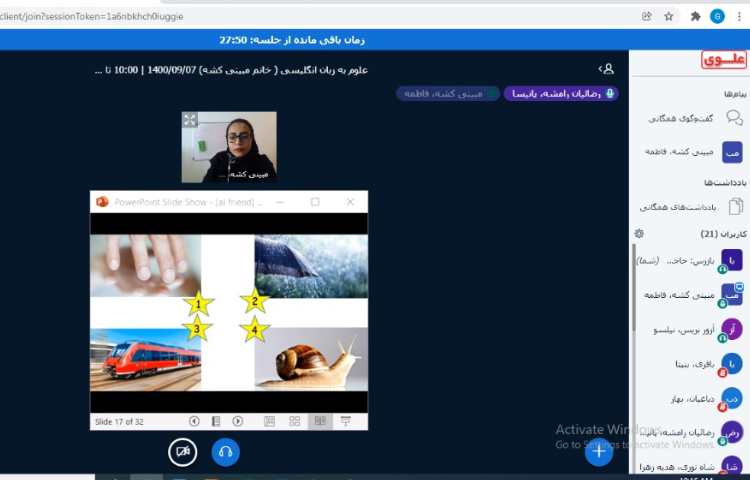750x480 pixels.
Task: Enable webcam sharing with the crossed camera button
Action: [182, 452]
